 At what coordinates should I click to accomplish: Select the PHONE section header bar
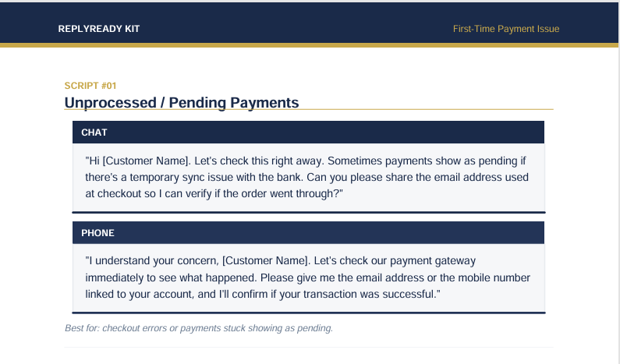click(308, 233)
